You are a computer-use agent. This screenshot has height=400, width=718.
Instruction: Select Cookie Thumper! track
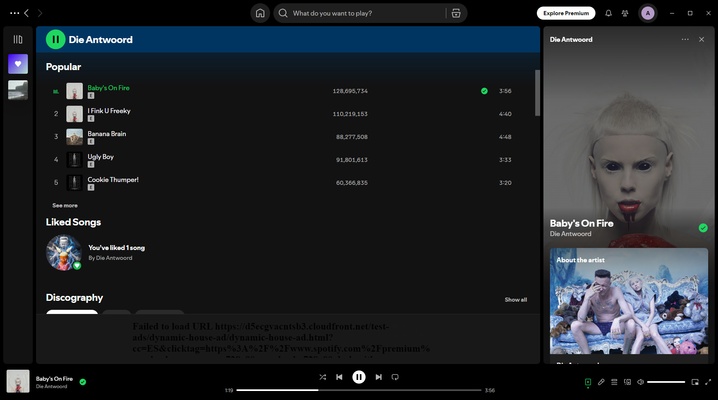pyautogui.click(x=113, y=179)
